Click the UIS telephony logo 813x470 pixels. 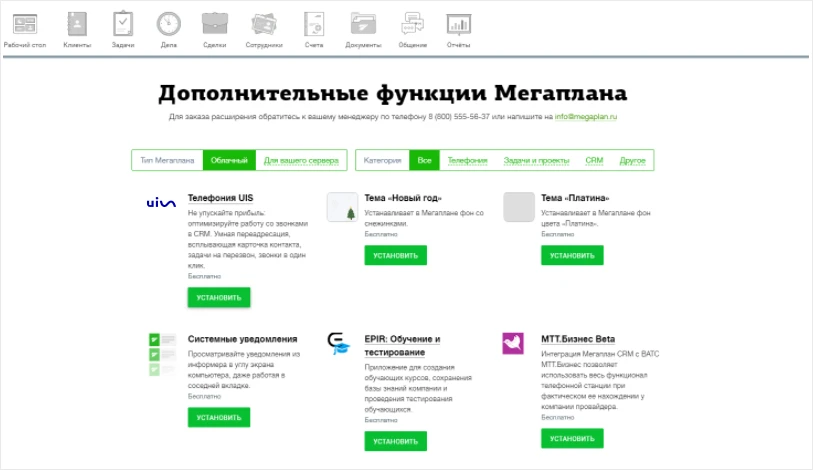(x=161, y=203)
